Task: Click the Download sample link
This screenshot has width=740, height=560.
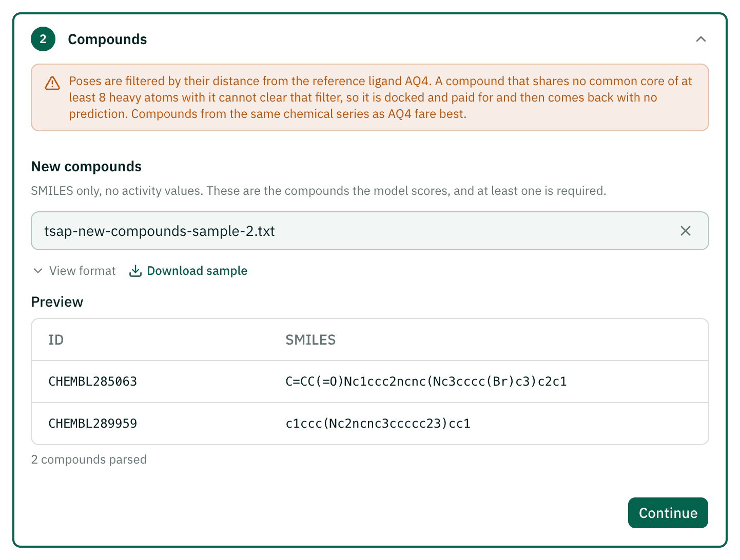Action: point(188,271)
